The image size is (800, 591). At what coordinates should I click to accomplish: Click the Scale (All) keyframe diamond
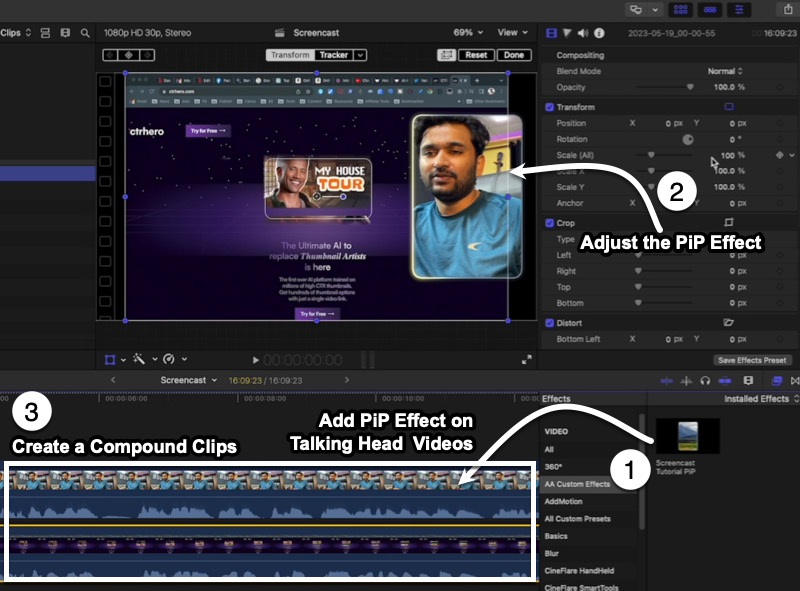[780, 155]
